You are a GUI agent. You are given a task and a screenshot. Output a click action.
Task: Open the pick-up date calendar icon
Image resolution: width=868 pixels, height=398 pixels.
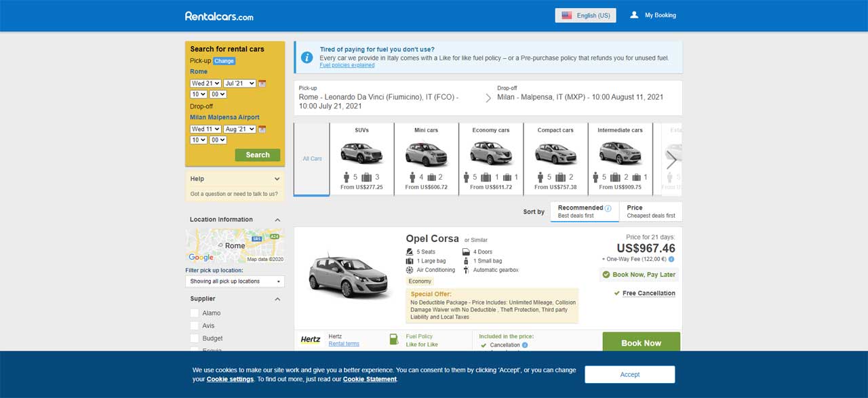(262, 83)
